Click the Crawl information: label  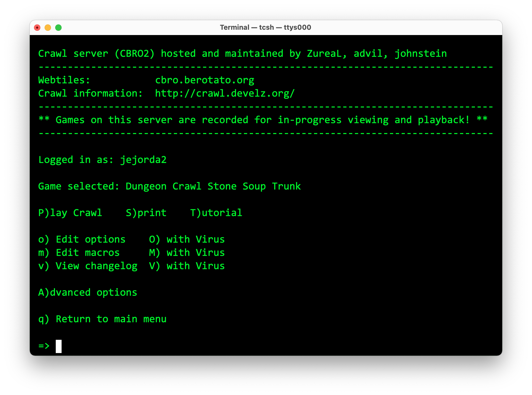[x=91, y=93]
